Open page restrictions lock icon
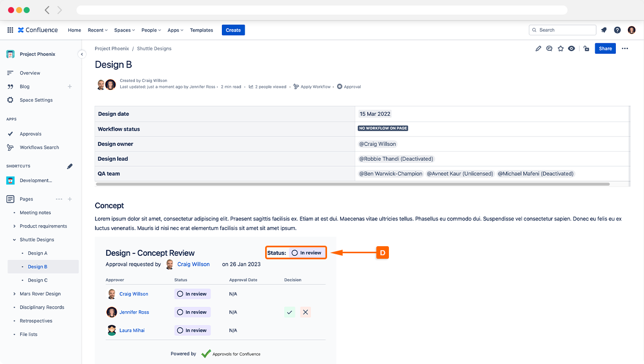Viewport: 644px width, 364px height. pyautogui.click(x=586, y=49)
